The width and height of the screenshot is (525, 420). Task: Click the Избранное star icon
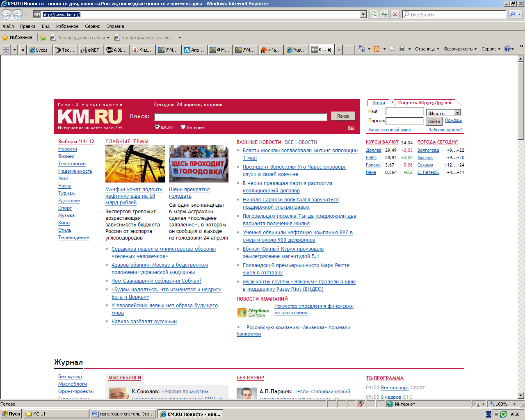(5, 37)
